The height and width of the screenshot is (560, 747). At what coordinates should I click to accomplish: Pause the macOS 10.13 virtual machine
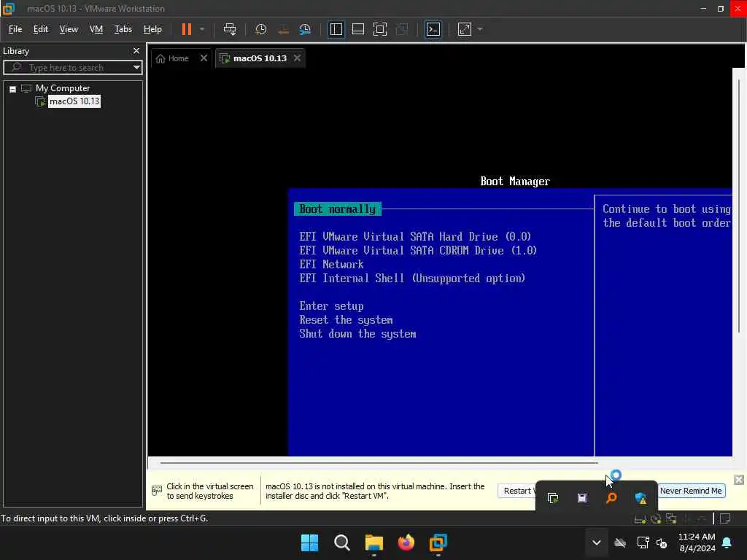[x=186, y=29]
